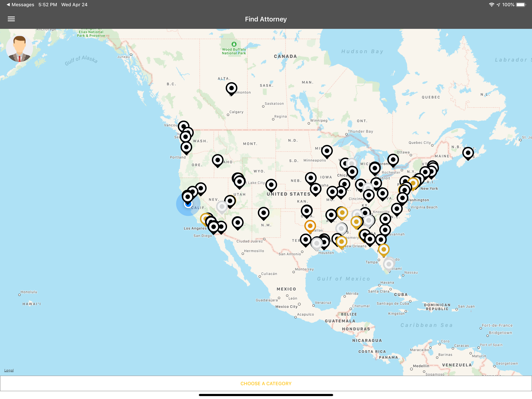532x399 pixels.
Task: Tap the Calgary city label
Action: click(236, 112)
